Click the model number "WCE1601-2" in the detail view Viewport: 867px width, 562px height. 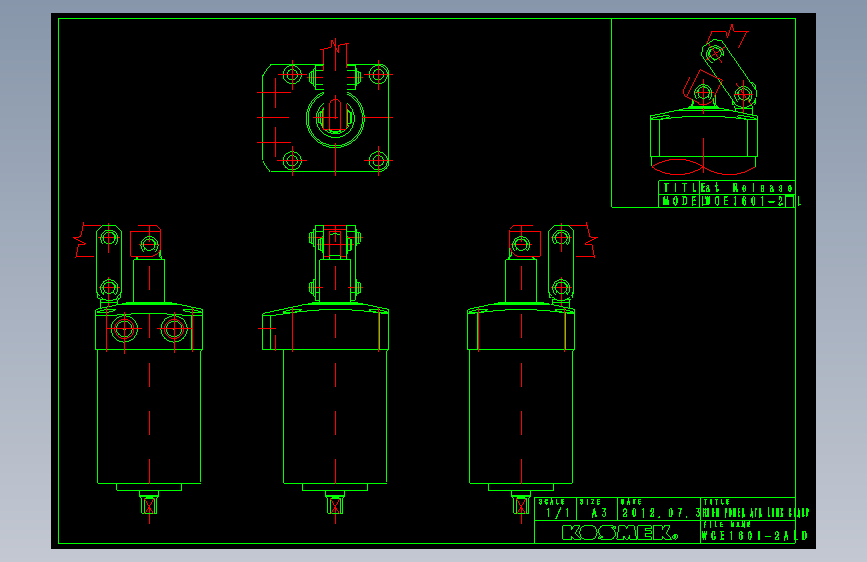[743, 201]
